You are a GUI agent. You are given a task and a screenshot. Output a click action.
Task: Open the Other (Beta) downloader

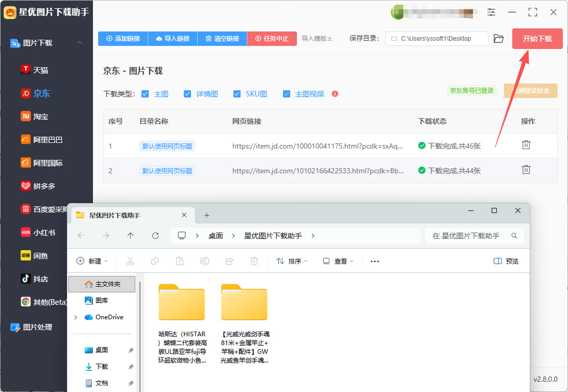(x=44, y=302)
